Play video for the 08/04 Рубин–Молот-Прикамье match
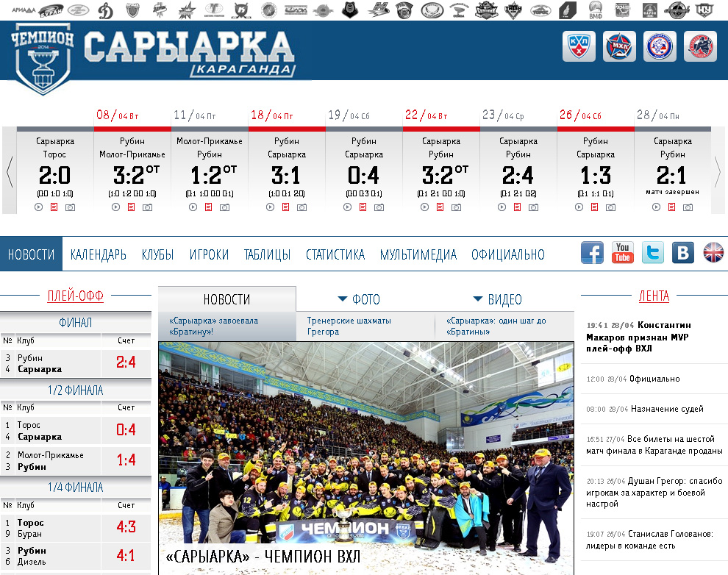Screen dimensions: 728x575 pos(115,207)
